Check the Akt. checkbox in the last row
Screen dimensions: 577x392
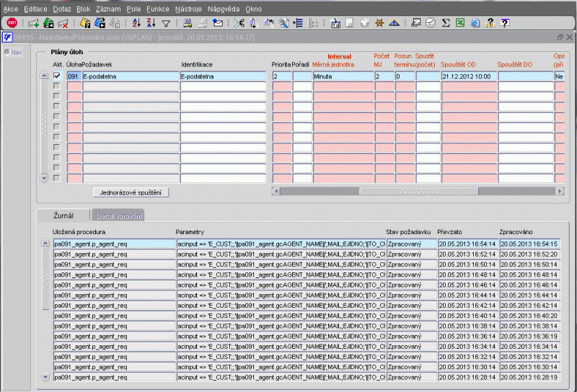(x=57, y=179)
